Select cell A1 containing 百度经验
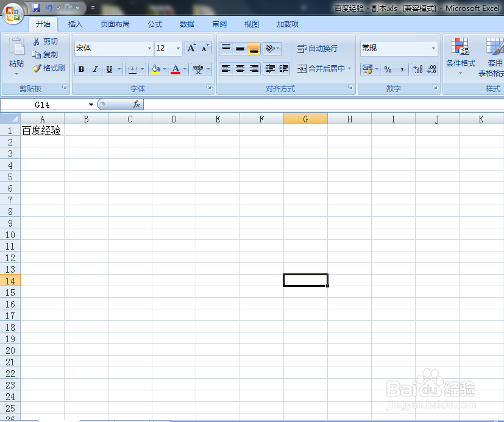Image resolution: width=504 pixels, height=422 pixels. (x=43, y=130)
